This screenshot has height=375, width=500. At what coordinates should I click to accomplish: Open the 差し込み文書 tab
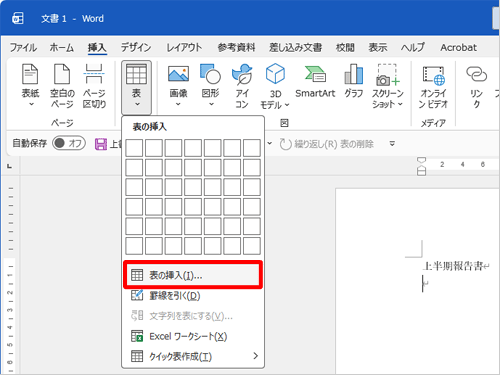tap(295, 48)
